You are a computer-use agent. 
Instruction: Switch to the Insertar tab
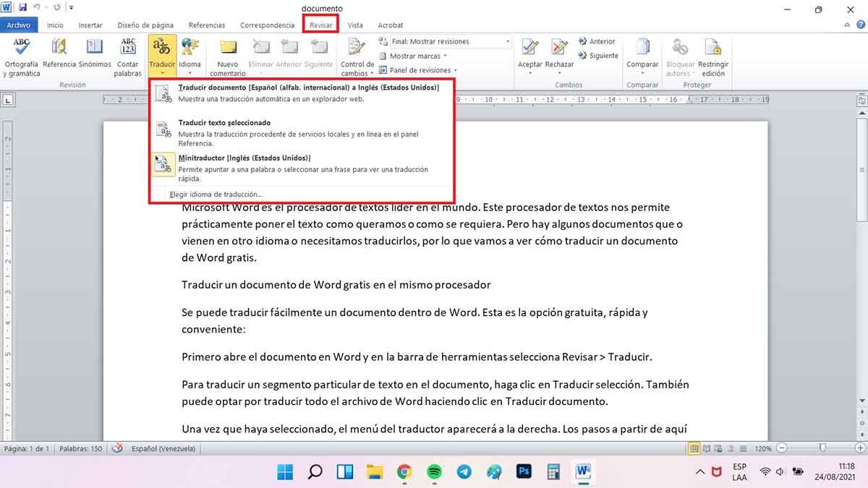[90, 25]
